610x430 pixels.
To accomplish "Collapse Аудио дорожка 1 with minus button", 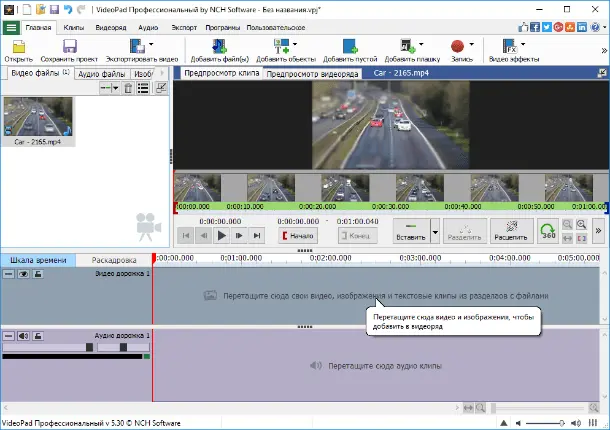I will coord(9,336).
